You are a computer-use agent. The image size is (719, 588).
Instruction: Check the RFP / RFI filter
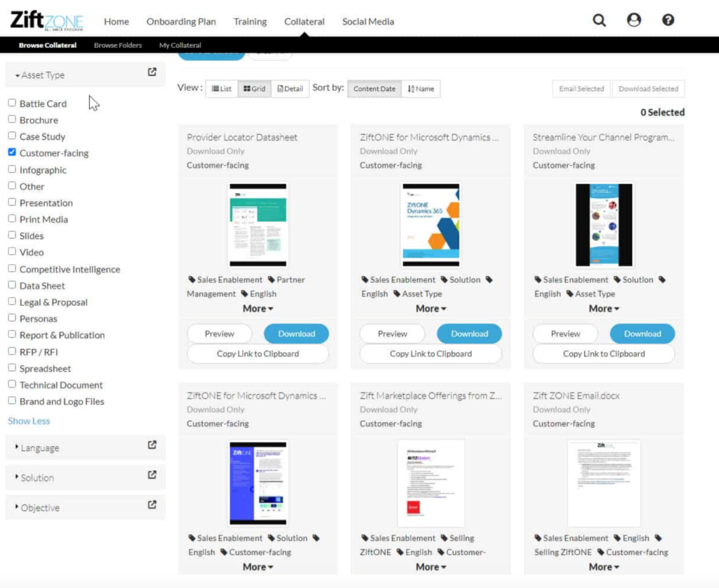tap(12, 351)
